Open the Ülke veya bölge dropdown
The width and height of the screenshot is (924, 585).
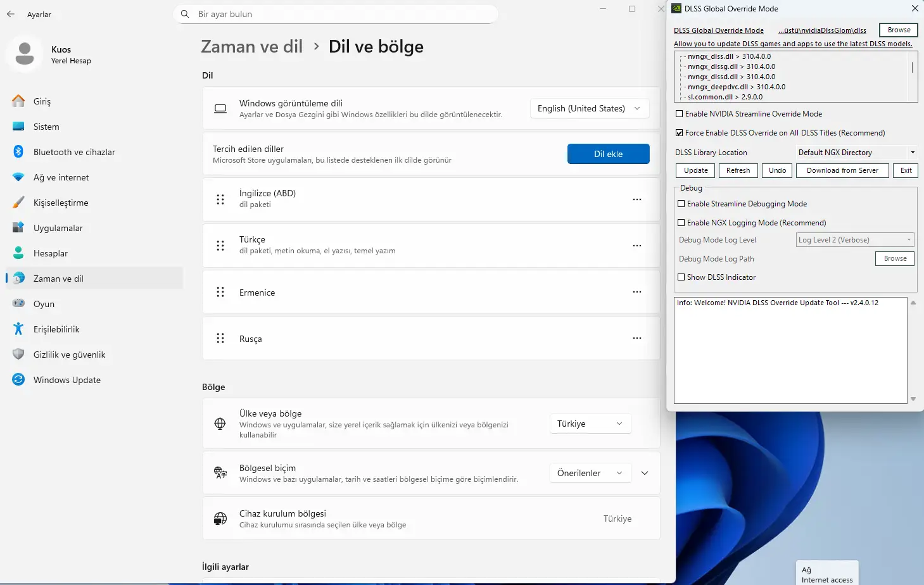[590, 424]
